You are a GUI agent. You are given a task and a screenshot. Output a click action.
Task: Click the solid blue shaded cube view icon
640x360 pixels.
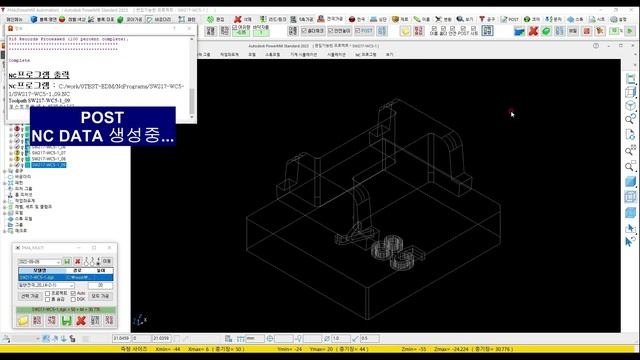[x=631, y=182]
